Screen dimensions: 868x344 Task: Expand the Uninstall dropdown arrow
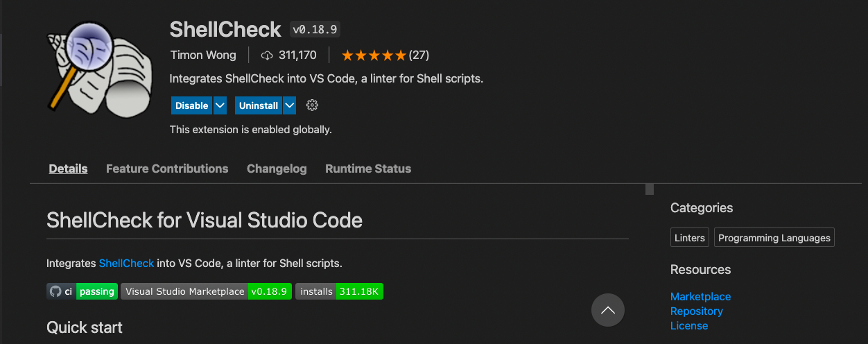290,105
